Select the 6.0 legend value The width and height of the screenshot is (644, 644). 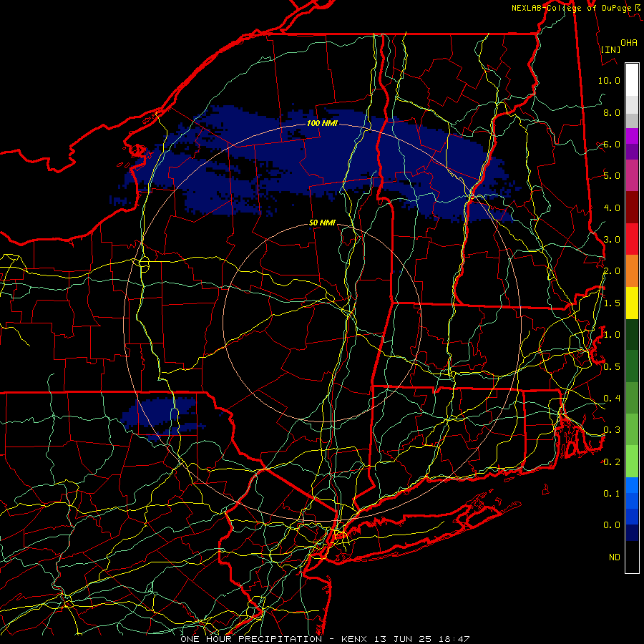(x=612, y=144)
